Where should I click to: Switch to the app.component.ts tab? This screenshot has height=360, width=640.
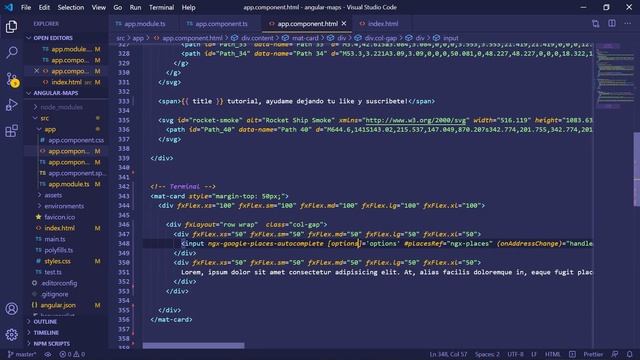click(x=221, y=24)
